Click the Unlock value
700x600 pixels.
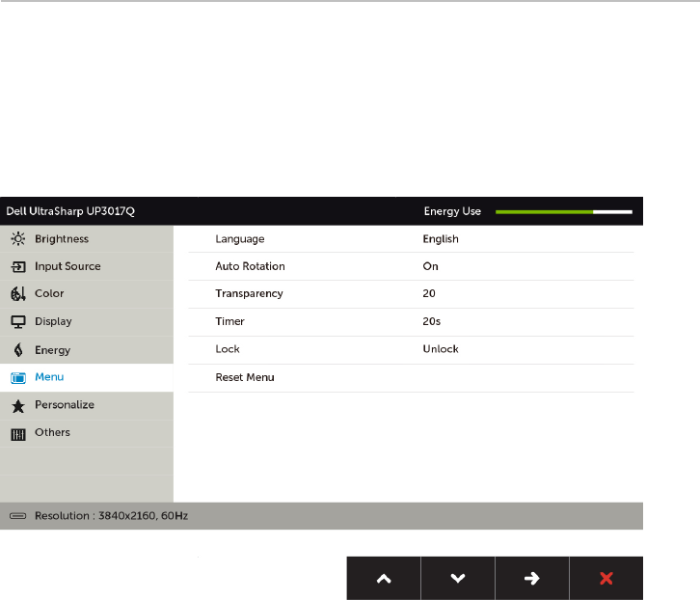(x=441, y=349)
